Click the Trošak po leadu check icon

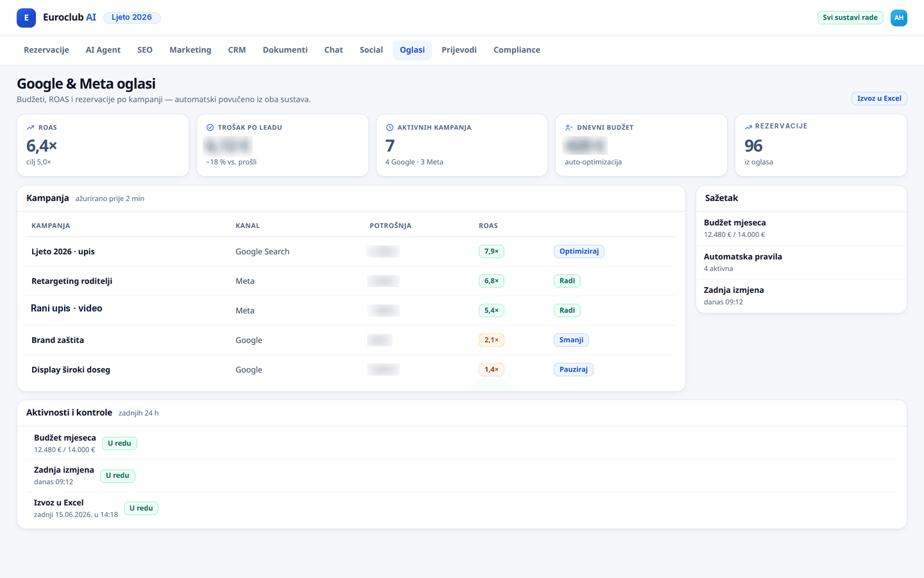210,128
